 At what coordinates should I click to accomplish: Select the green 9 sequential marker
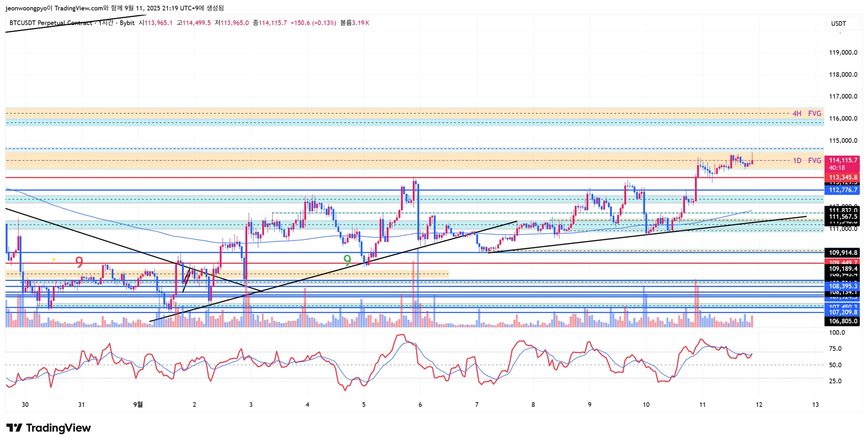(347, 260)
